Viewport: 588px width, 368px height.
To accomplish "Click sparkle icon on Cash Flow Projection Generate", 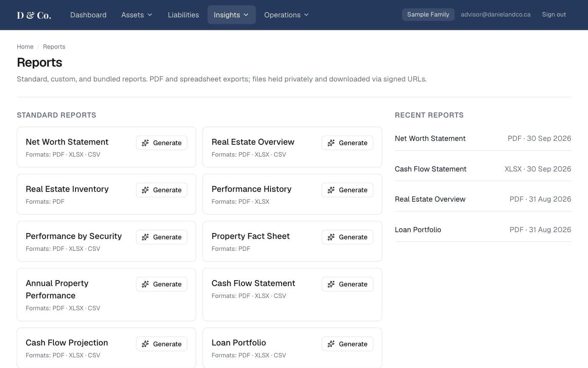I will pos(145,344).
